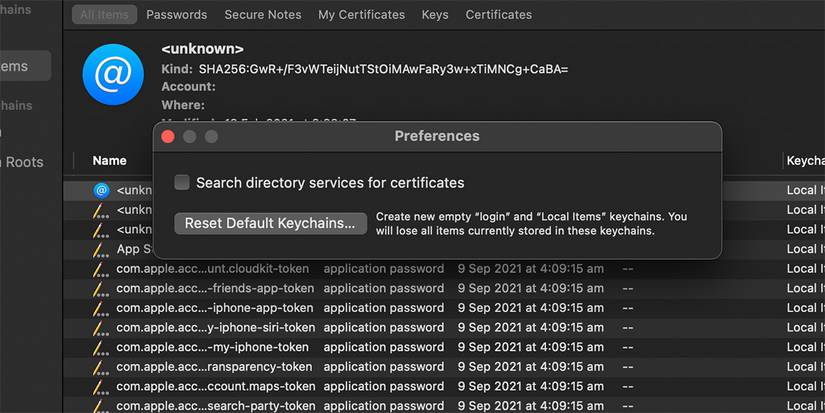This screenshot has width=825, height=413.
Task: Close the Preferences window with red button
Action: point(168,136)
